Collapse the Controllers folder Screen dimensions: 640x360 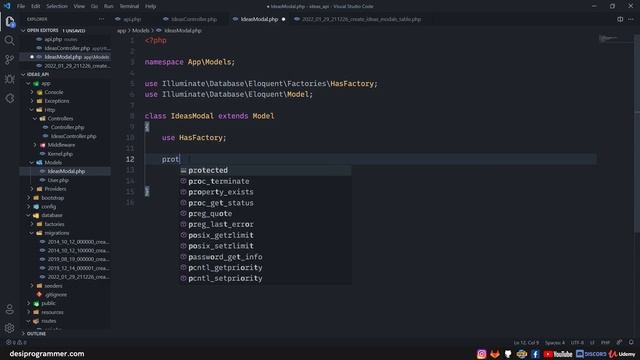[35, 118]
